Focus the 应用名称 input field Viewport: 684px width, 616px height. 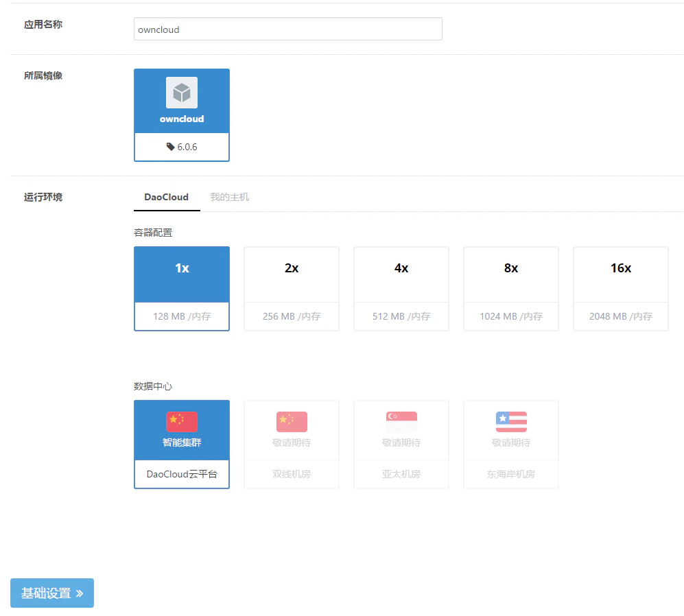[288, 29]
